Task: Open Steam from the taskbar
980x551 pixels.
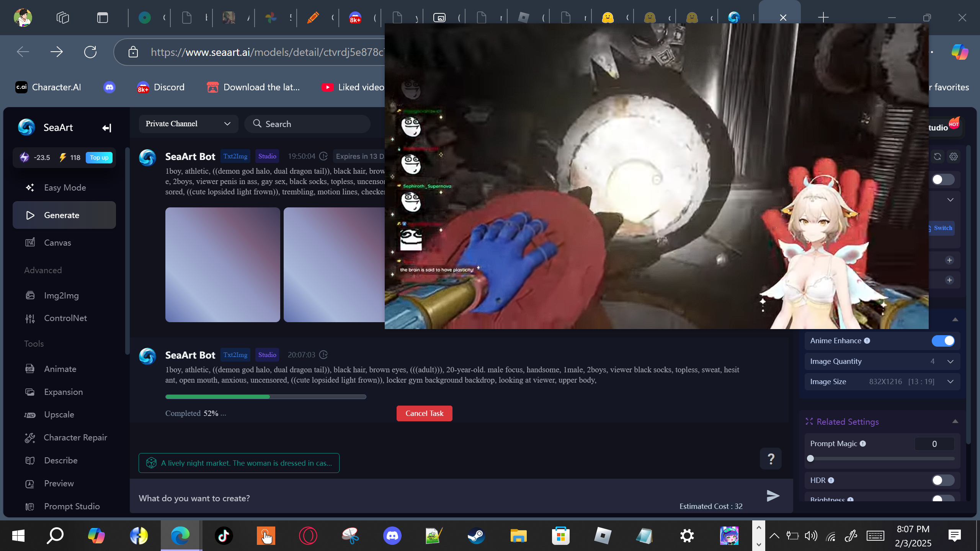Action: pos(476,536)
